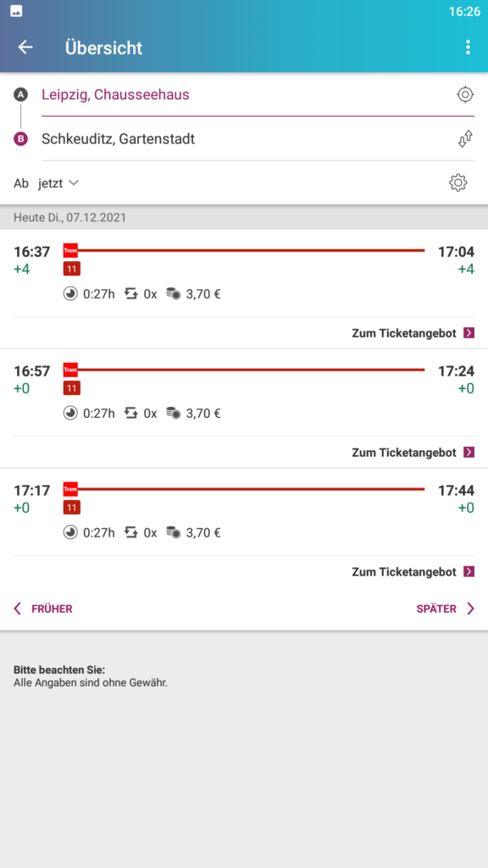The width and height of the screenshot is (488, 868).
Task: Tap the back arrow in the header
Action: pyautogui.click(x=25, y=47)
